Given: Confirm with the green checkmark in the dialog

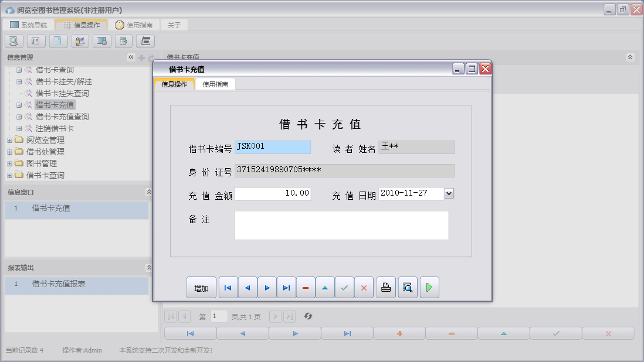Looking at the screenshot, I should coord(344,288).
